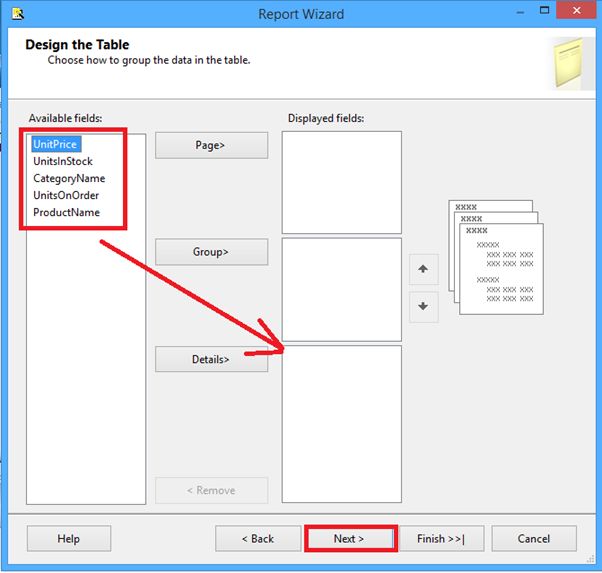The height and width of the screenshot is (573, 602).
Task: Click the Report Wizard title bar icon
Action: (x=17, y=14)
